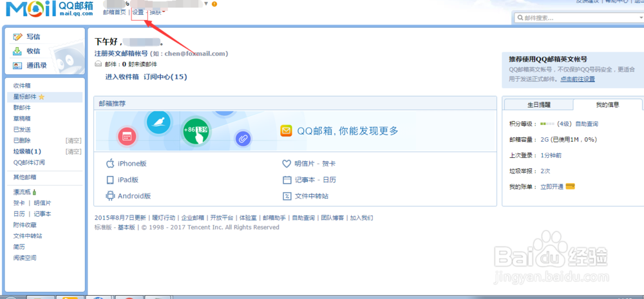
Task: Open the 星标邮件 folder
Action: pos(24,97)
